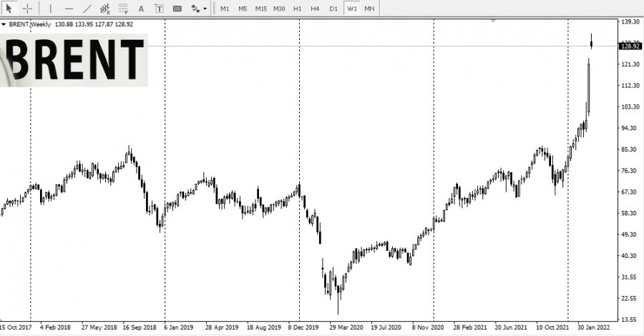Pick the Fibonacci retracement tool
The width and height of the screenshot is (644, 336).
click(x=123, y=8)
